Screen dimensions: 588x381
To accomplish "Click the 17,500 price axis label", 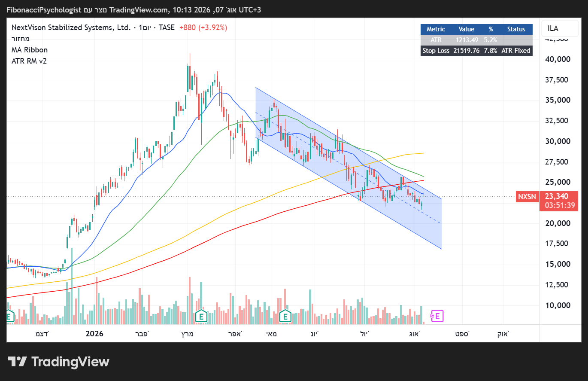I will click(x=557, y=244).
